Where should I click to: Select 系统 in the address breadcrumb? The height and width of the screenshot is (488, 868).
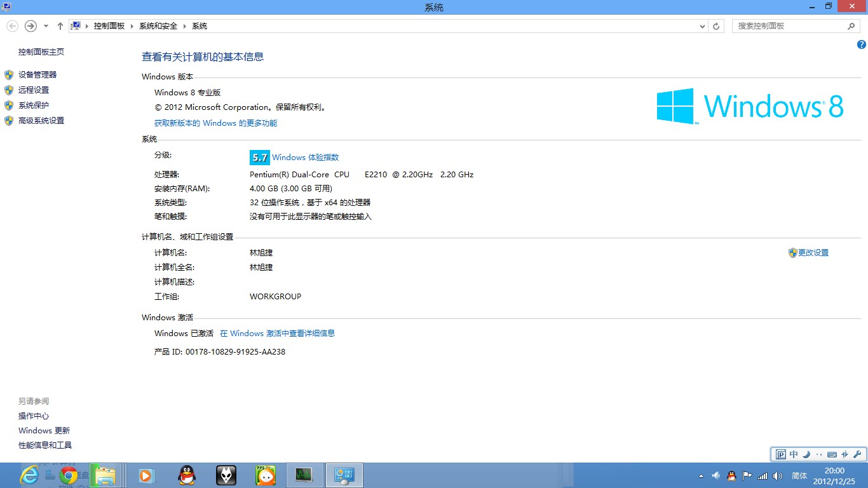click(200, 26)
